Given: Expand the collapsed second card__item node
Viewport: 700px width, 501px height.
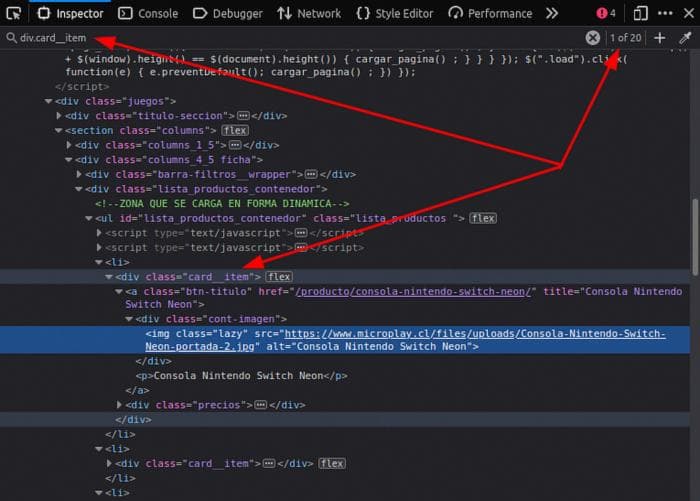Looking at the screenshot, I should tap(109, 463).
